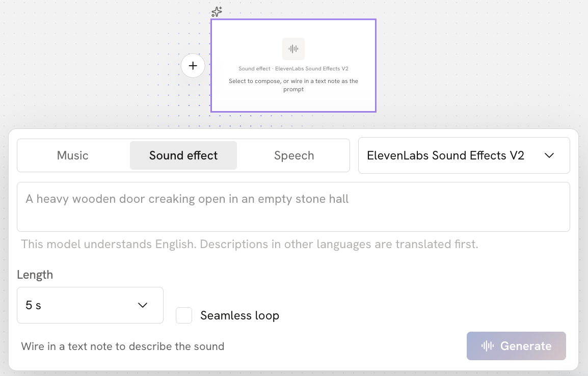Screen dimensions: 588x376
Task: Open the Length 5 s dropdown
Action: [x=90, y=305]
